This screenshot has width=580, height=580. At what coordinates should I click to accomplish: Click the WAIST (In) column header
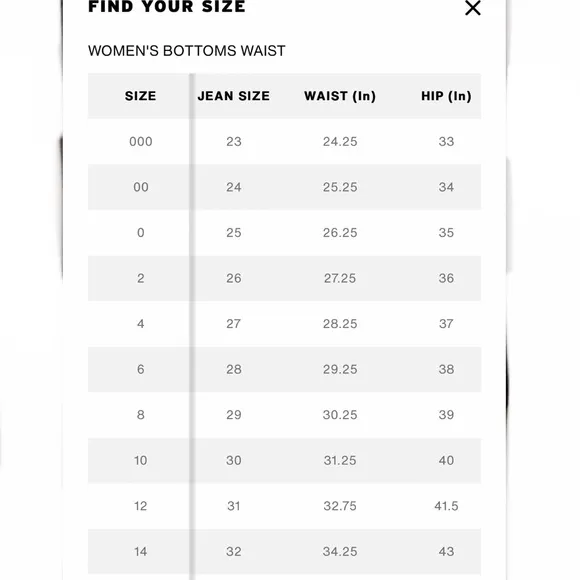340,96
